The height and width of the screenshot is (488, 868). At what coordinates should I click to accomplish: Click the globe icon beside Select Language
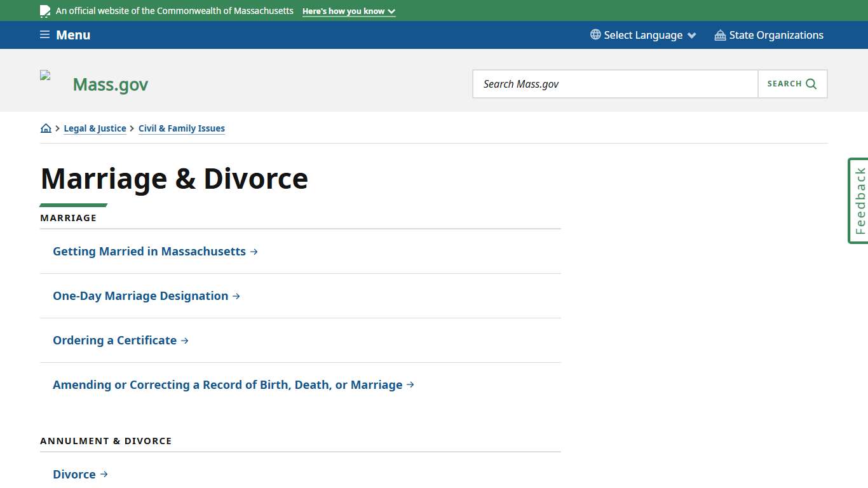595,34
